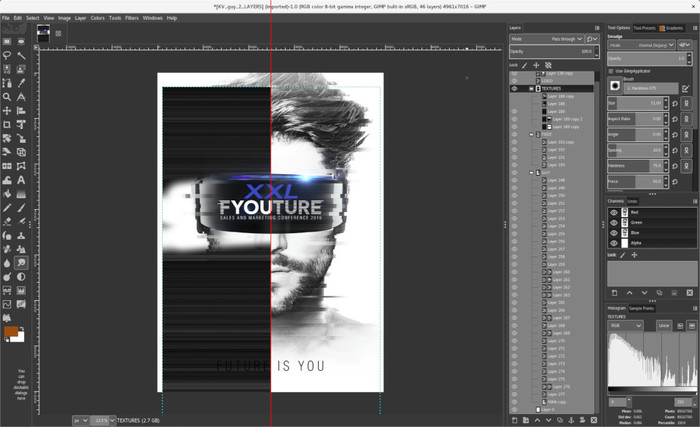Lock layer pixels with the brush icon
Screen dimensions: 700x427
(x=522, y=65)
